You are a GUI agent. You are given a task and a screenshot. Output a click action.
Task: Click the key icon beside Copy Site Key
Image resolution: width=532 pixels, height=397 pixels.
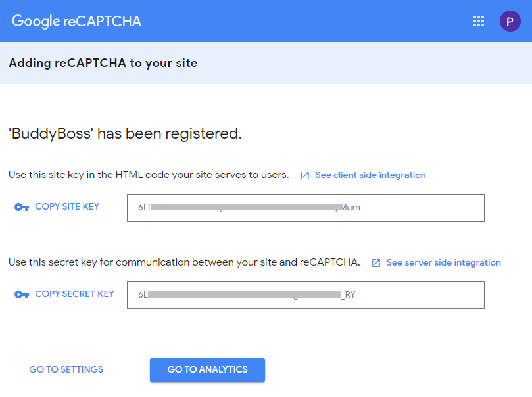click(x=22, y=207)
